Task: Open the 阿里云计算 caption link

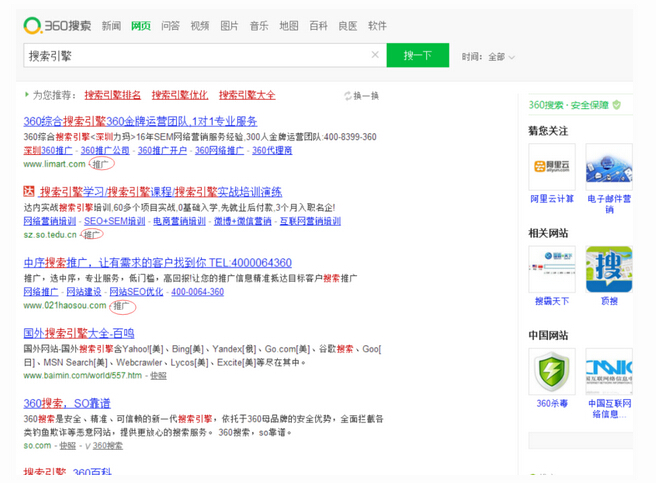Action: coord(552,199)
